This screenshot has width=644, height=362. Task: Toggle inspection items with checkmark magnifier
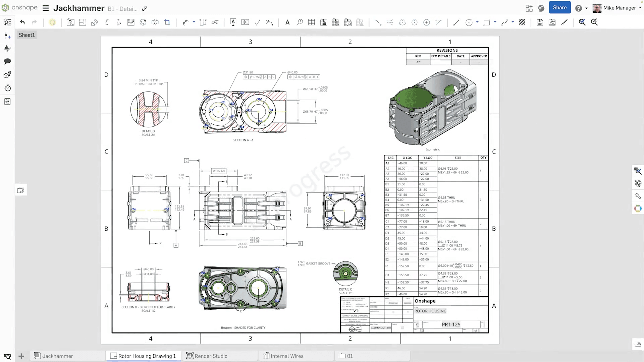pos(582,22)
